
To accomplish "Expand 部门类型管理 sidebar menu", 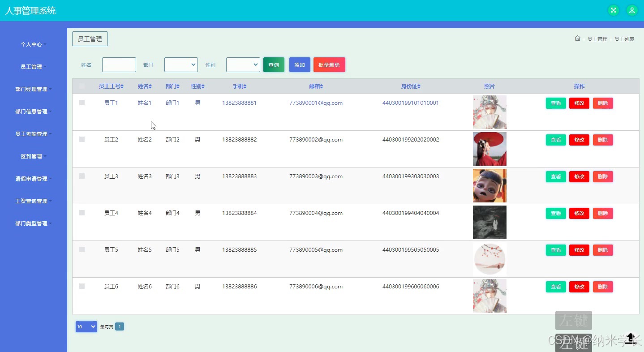I will (33, 223).
